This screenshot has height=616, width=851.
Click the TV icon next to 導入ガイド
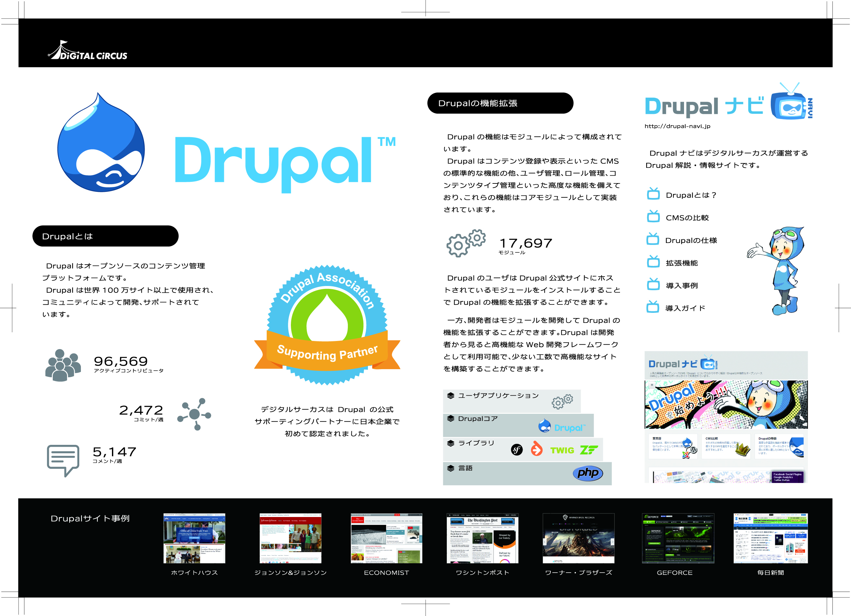point(653,307)
